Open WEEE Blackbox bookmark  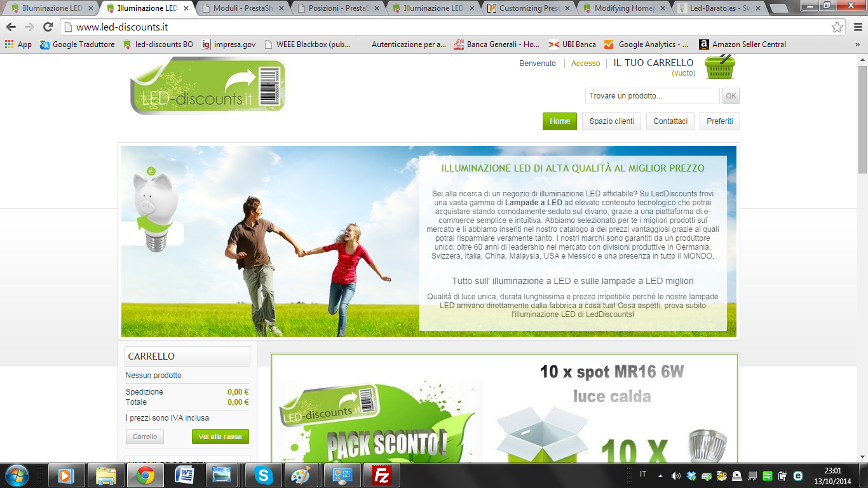(306, 44)
